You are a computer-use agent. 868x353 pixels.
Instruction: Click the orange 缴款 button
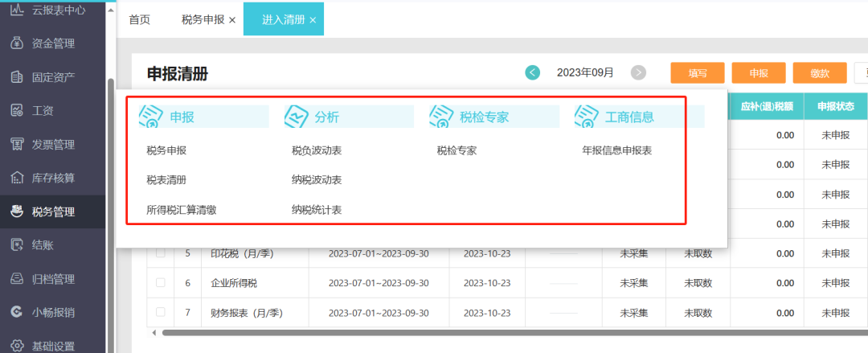820,72
